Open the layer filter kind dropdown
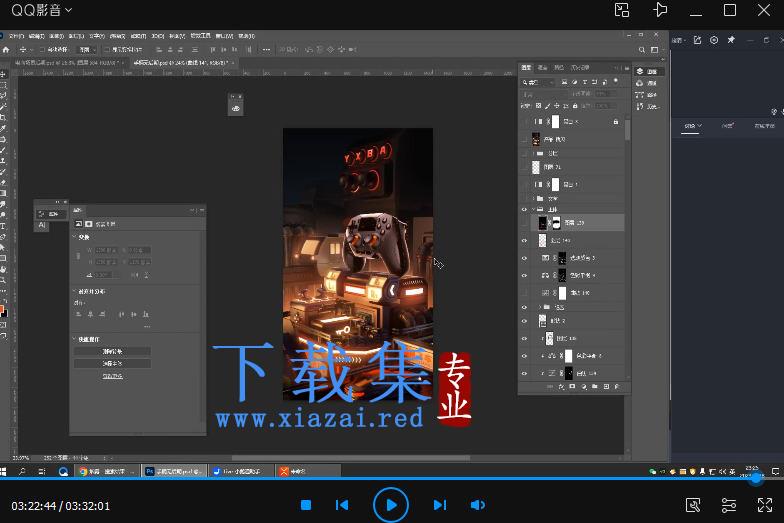Viewport: 784px width, 523px height. click(x=538, y=82)
